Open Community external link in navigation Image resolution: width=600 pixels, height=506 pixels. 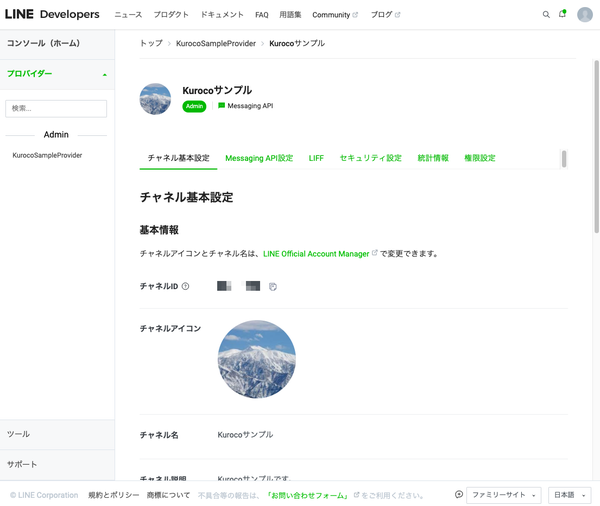(335, 15)
